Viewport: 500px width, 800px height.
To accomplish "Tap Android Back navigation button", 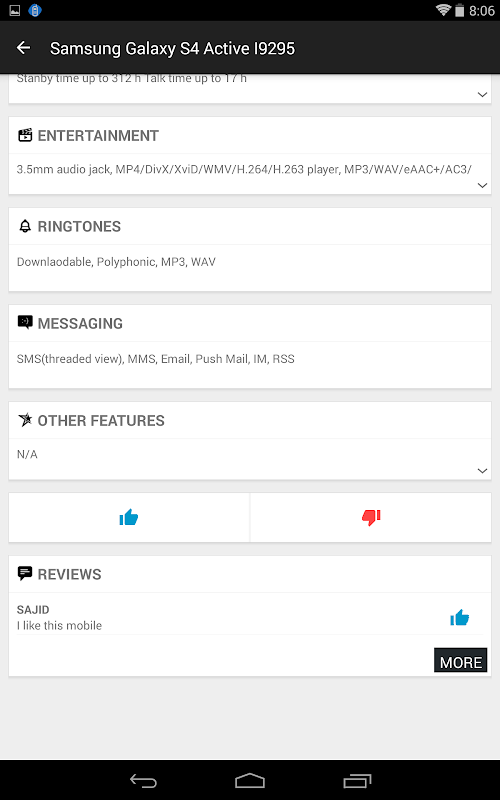I will [143, 780].
